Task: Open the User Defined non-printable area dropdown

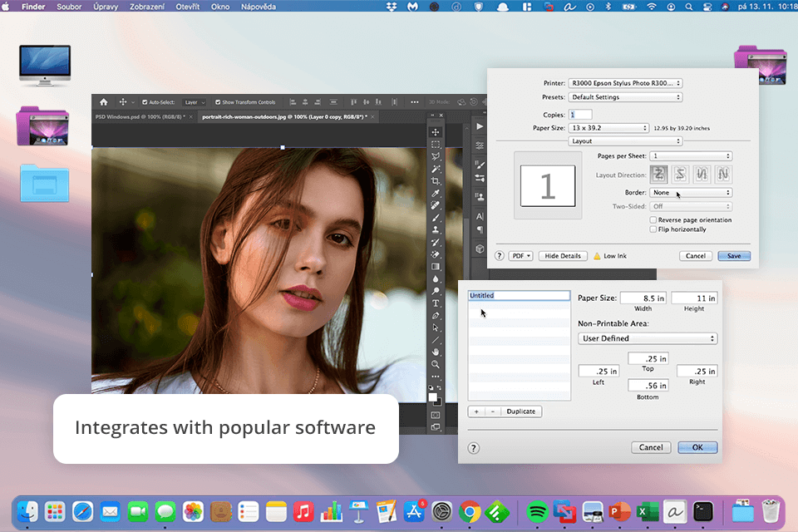Action: 647,338
